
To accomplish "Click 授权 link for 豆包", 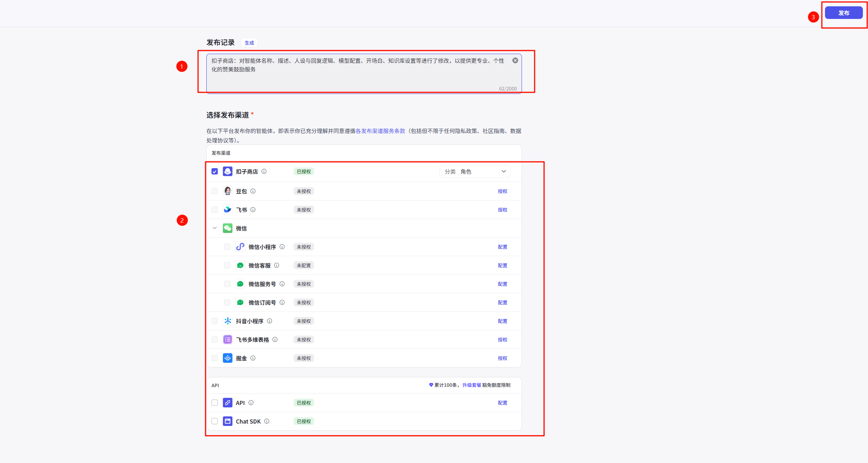I will tap(502, 191).
